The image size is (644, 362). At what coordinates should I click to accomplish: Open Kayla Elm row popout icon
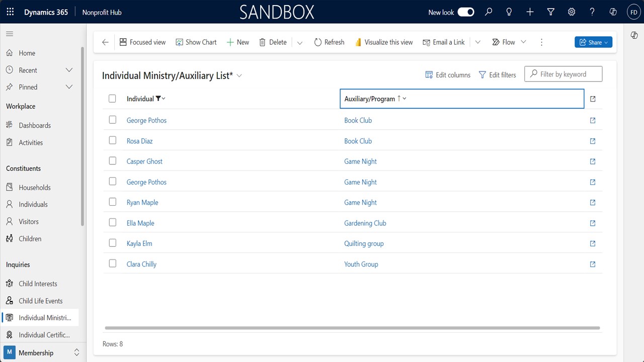pos(593,243)
